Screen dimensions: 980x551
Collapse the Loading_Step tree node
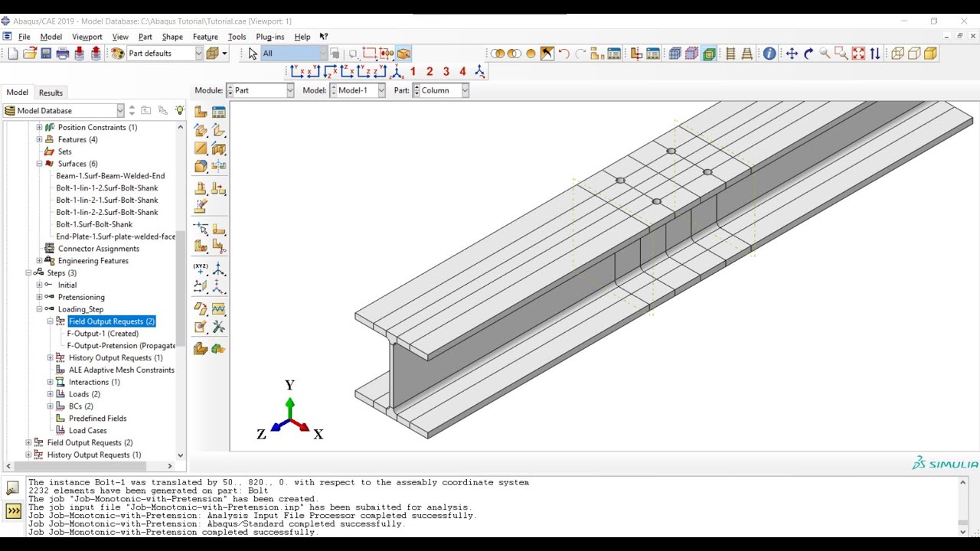pos(39,309)
